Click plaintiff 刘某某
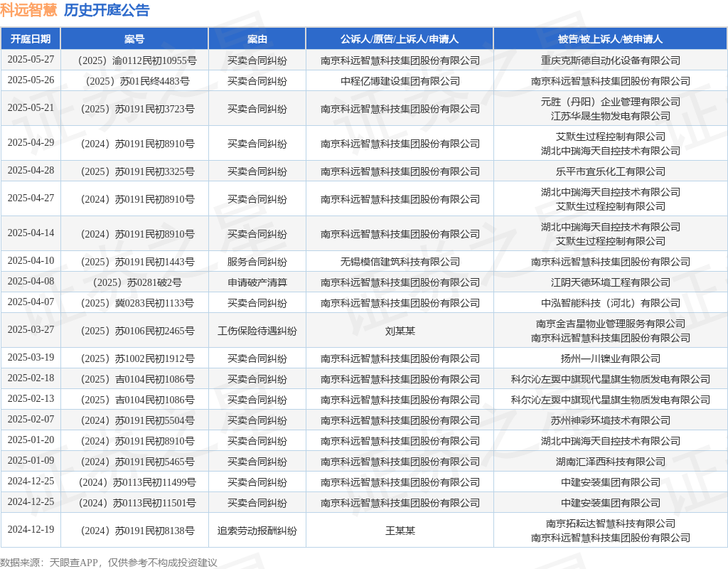Viewport: 728px width, 569px height. (x=400, y=331)
